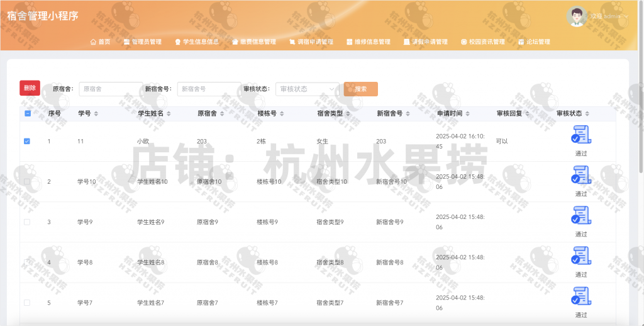644x326 pixels.
Task: Check the 学号9 row checkbox
Action: pos(27,222)
